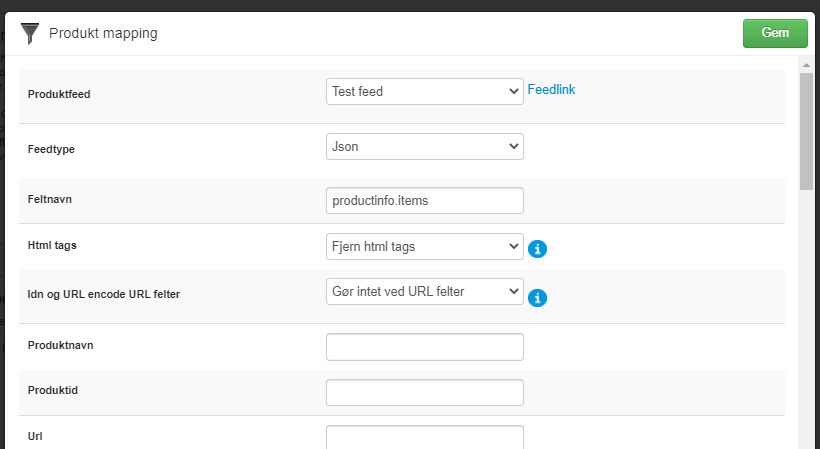The width and height of the screenshot is (820, 449).
Task: Click the info icon next to Html tags
Action: click(x=537, y=249)
